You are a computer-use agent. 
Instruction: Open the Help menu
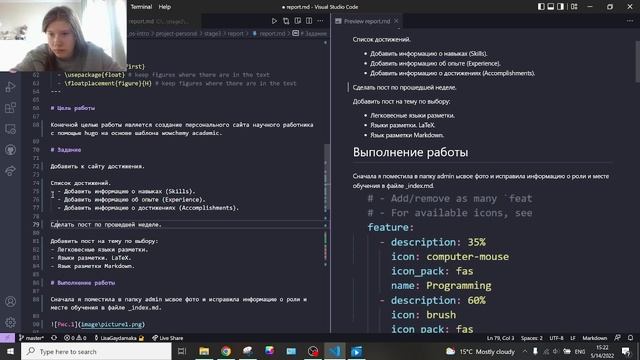(164, 7)
